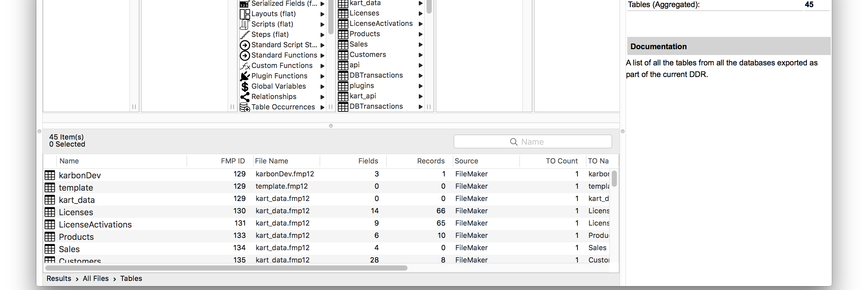Click the column browser pane split handle dot
868x290 pixels.
331,126
